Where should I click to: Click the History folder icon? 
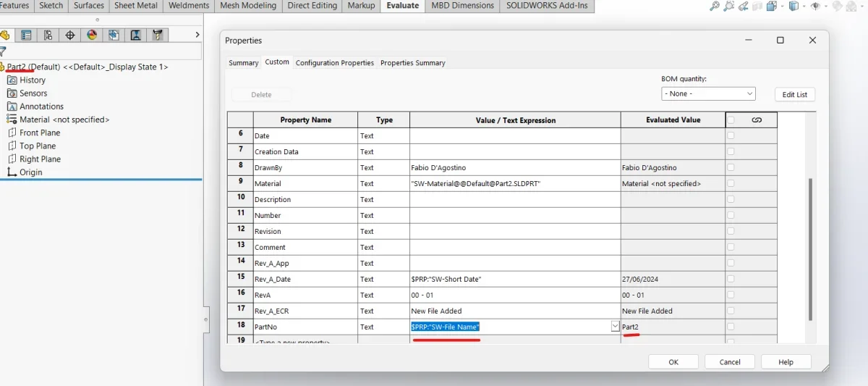(12, 80)
